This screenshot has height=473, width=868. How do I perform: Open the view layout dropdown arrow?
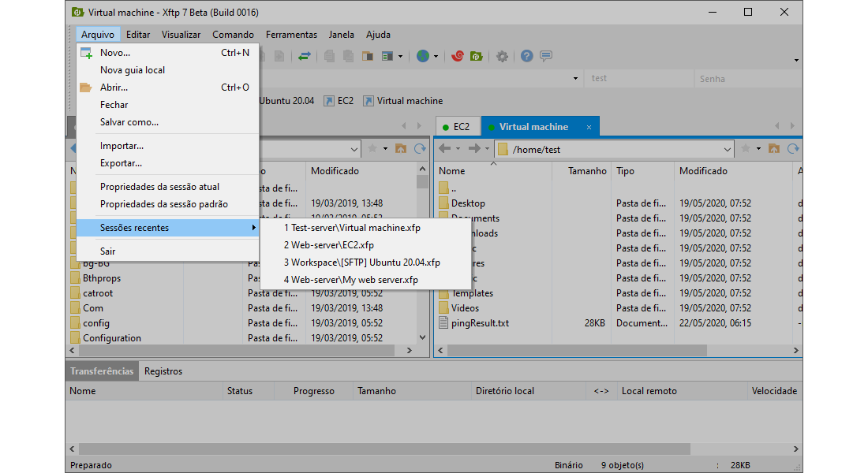tap(400, 57)
